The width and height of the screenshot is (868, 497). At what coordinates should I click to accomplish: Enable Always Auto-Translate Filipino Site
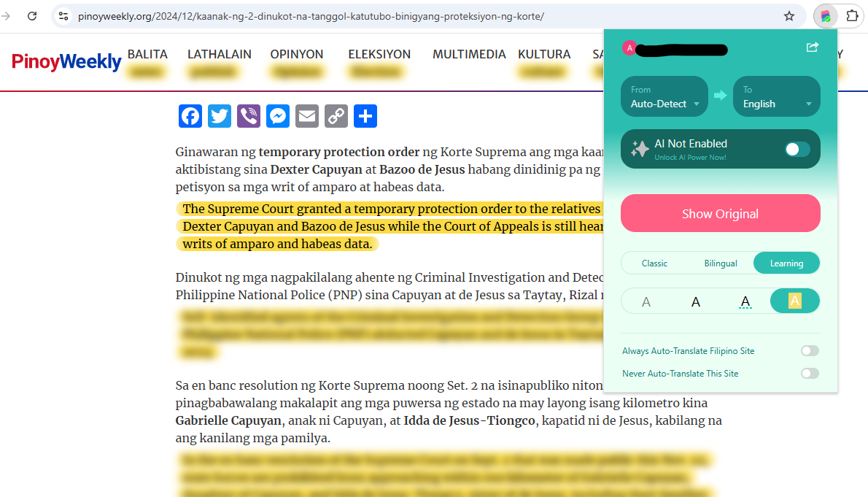click(x=809, y=350)
